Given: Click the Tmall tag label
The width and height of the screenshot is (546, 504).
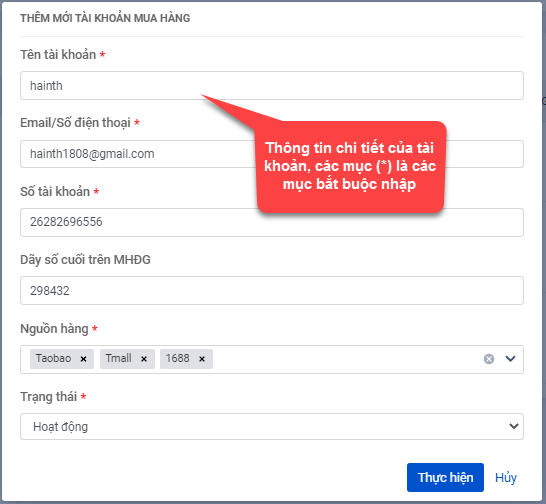Looking at the screenshot, I should coord(118,358).
